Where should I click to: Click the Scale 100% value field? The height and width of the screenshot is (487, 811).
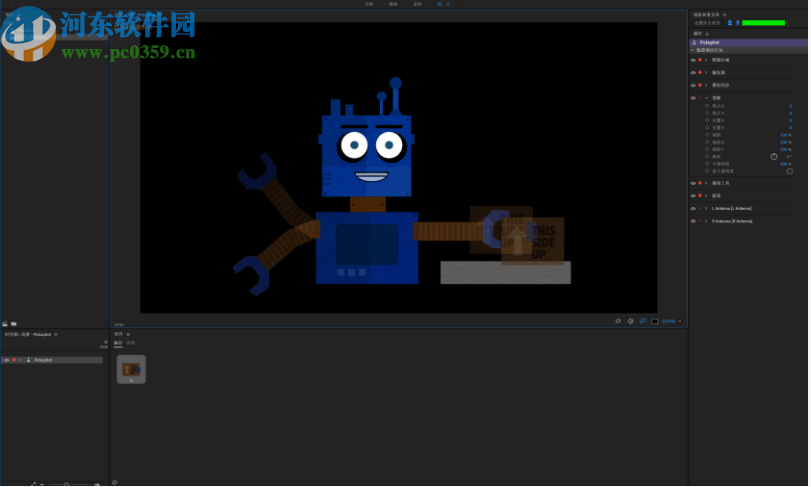click(x=786, y=135)
